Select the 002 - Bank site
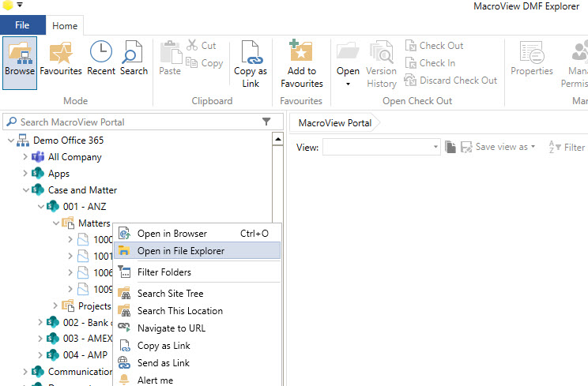 (86, 322)
